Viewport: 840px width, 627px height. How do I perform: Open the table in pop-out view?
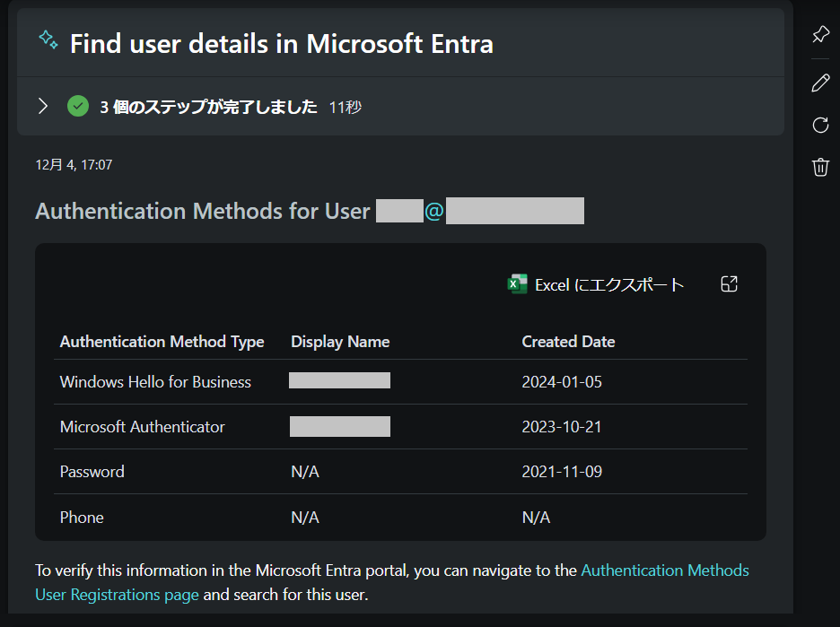(729, 283)
